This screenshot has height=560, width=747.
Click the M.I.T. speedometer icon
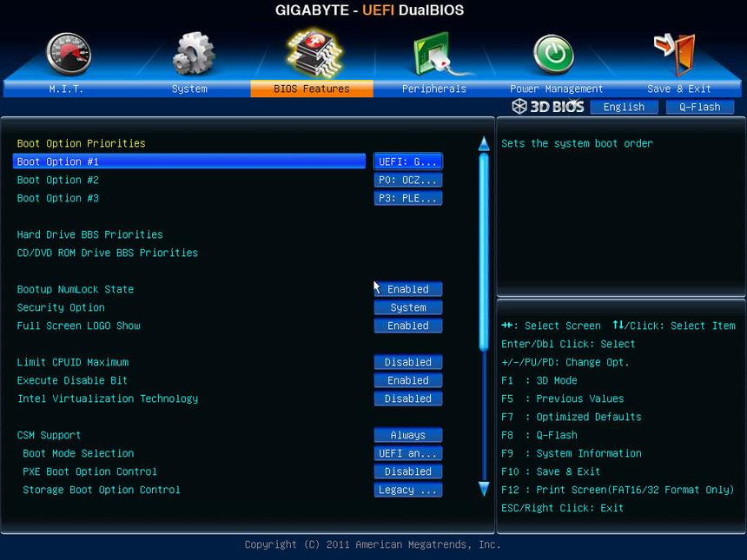tap(68, 54)
